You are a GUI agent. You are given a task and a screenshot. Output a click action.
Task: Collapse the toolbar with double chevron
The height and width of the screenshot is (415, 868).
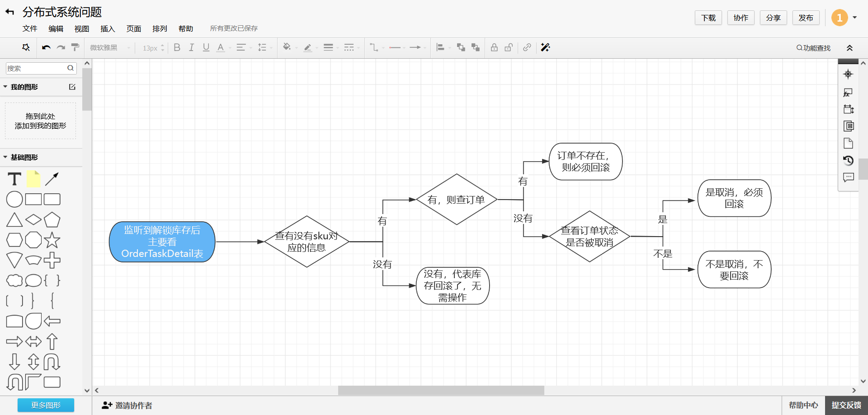click(849, 48)
